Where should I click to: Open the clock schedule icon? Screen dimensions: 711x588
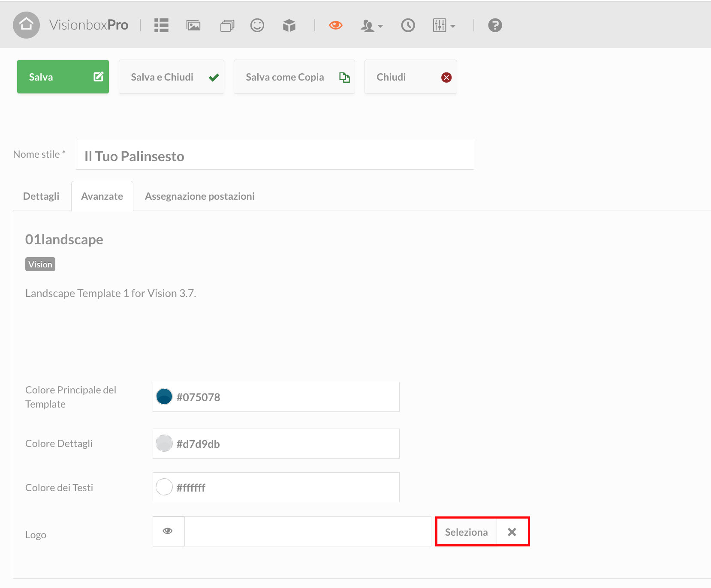[x=408, y=25]
